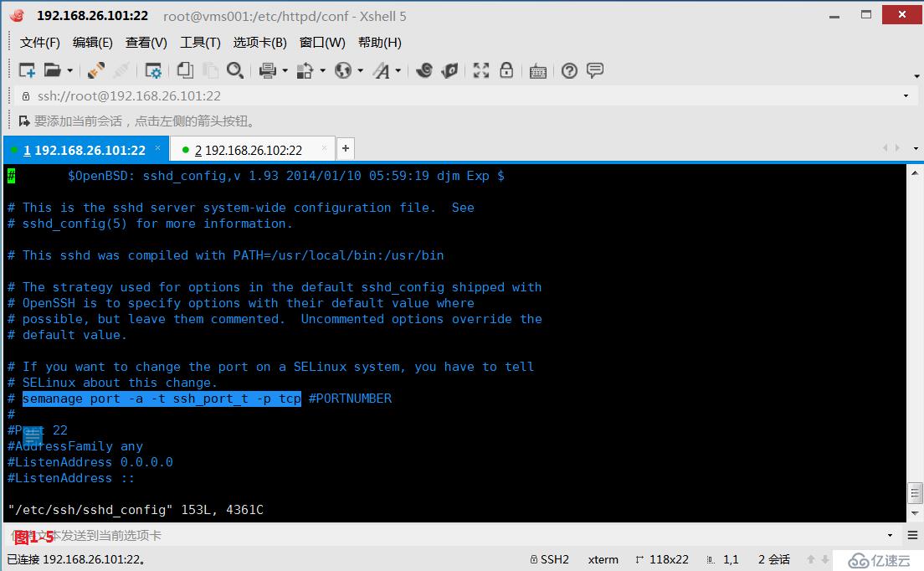Close the 192.168.26.102:22 tab

tap(324, 148)
